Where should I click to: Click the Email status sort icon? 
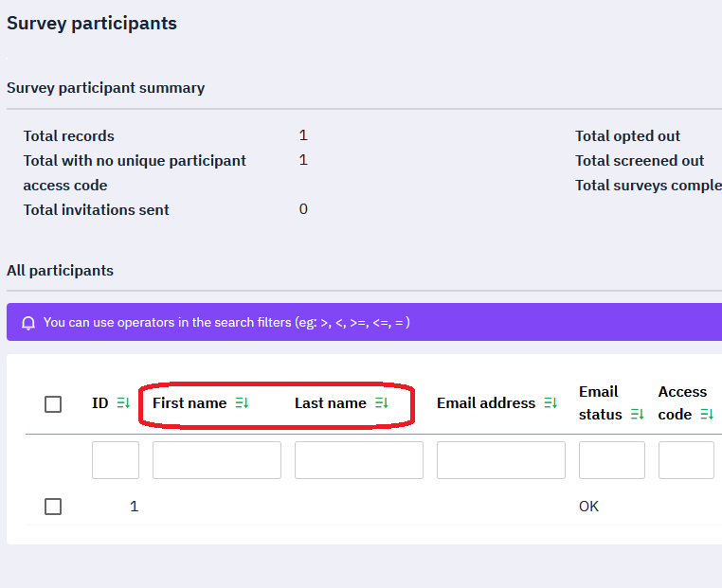pyautogui.click(x=637, y=415)
